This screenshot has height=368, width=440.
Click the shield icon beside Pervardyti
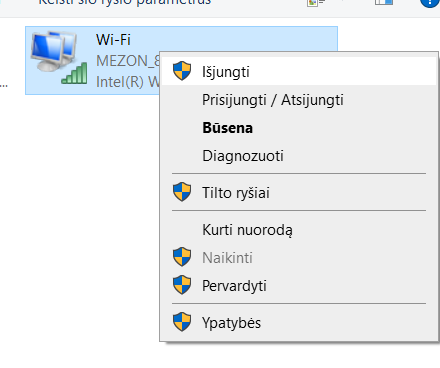pyautogui.click(x=182, y=285)
